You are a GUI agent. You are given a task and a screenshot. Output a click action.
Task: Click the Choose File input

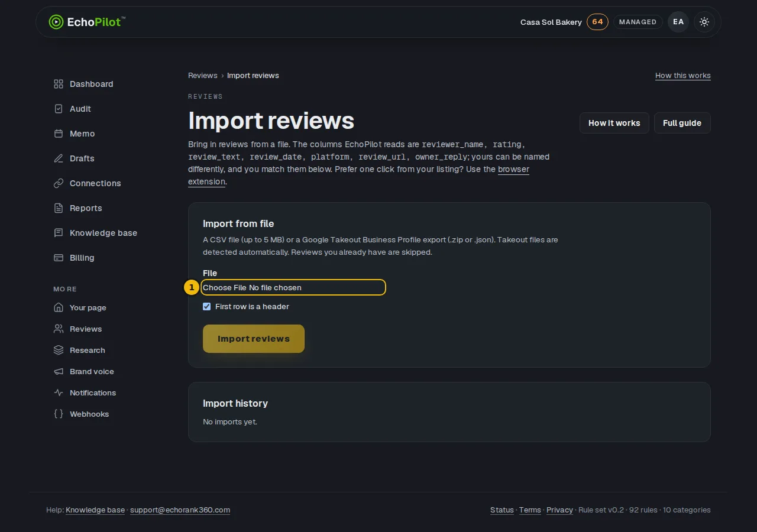click(x=293, y=287)
